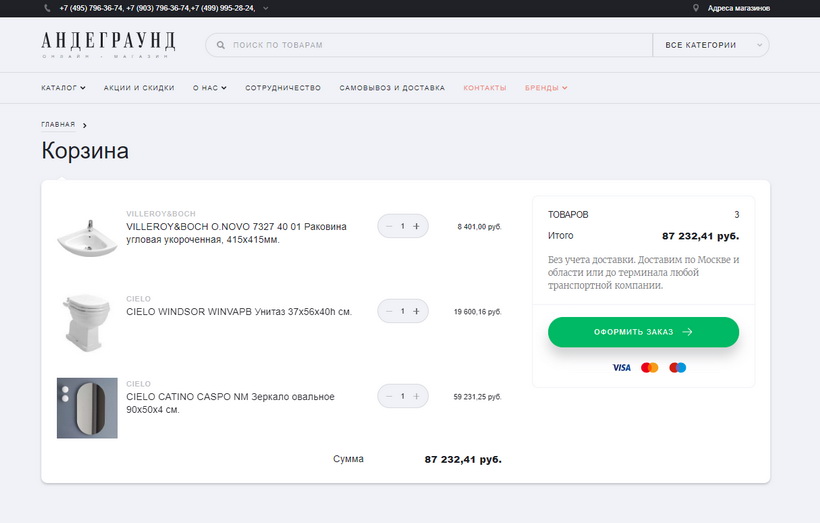Image resolution: width=820 pixels, height=523 pixels.
Task: Expand the phone numbers dropdown arrow
Action: [x=266, y=8]
